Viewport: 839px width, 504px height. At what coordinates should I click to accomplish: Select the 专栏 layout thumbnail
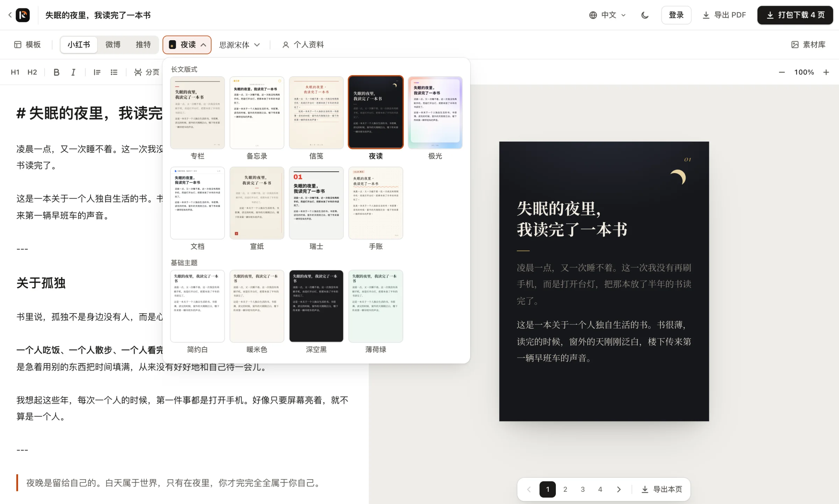coord(197,113)
